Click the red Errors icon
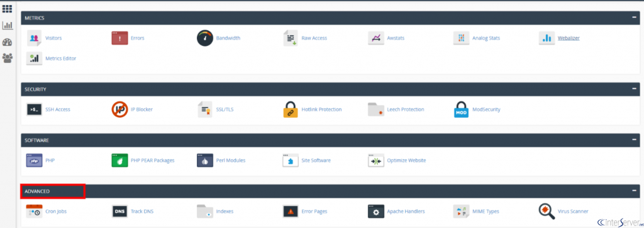The image size is (644, 228). (119, 38)
